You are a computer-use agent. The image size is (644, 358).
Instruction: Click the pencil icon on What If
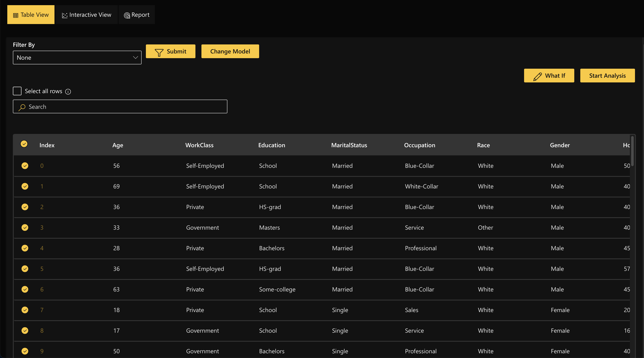pyautogui.click(x=537, y=76)
